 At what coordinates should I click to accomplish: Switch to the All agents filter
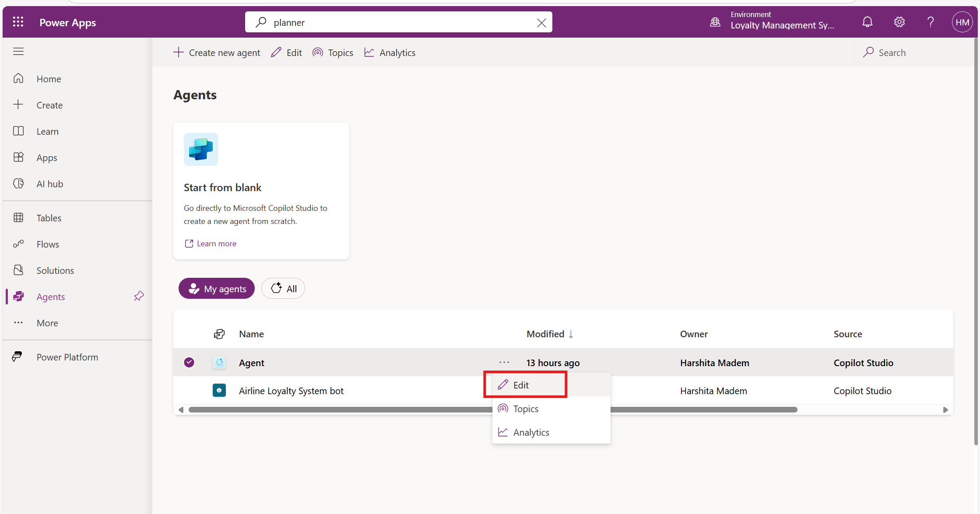tap(283, 289)
